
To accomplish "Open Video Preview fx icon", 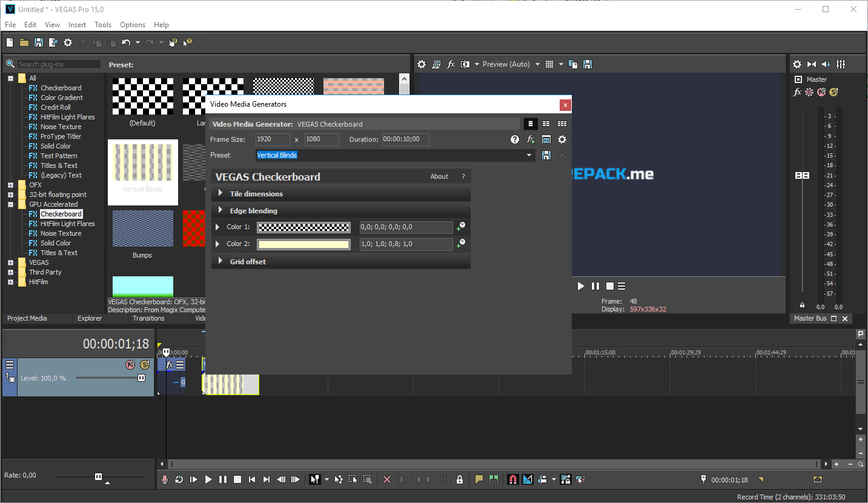I will click(x=451, y=64).
